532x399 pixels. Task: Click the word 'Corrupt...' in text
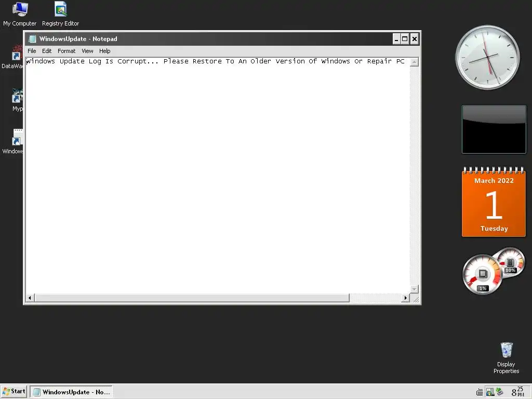138,61
